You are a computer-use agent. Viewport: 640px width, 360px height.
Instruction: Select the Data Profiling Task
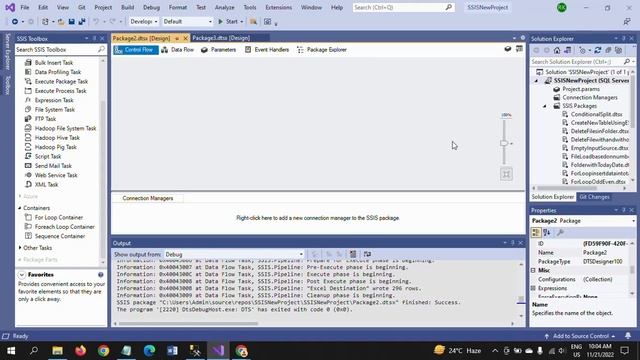point(58,72)
